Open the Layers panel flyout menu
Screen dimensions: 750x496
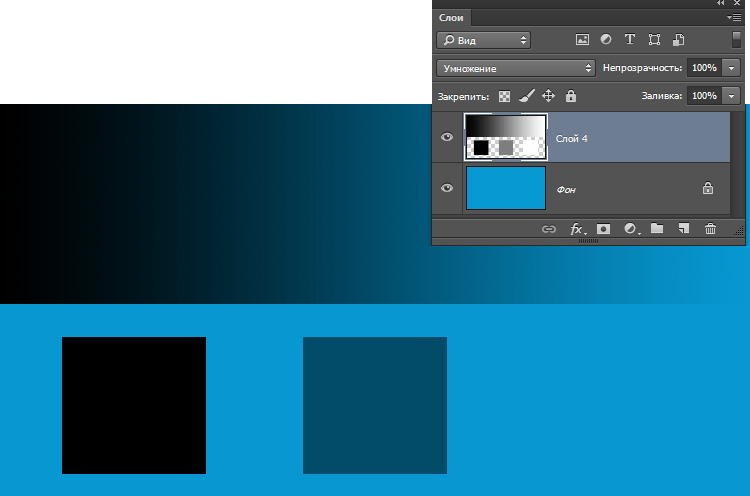pyautogui.click(x=734, y=18)
